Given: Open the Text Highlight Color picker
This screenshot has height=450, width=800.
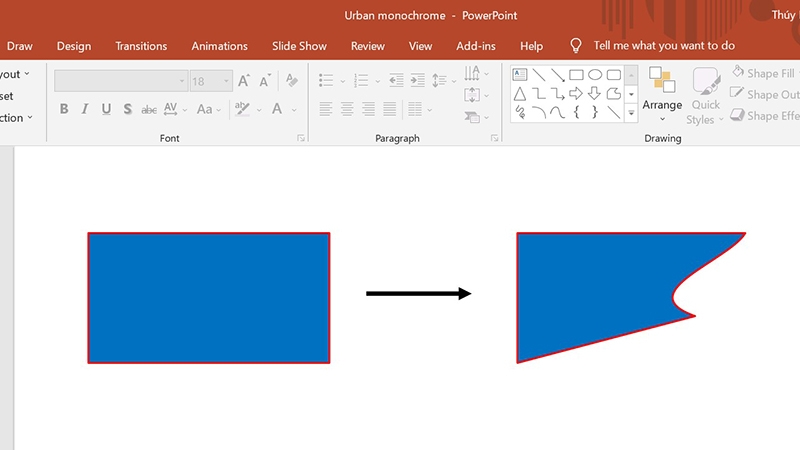Looking at the screenshot, I should [248, 109].
